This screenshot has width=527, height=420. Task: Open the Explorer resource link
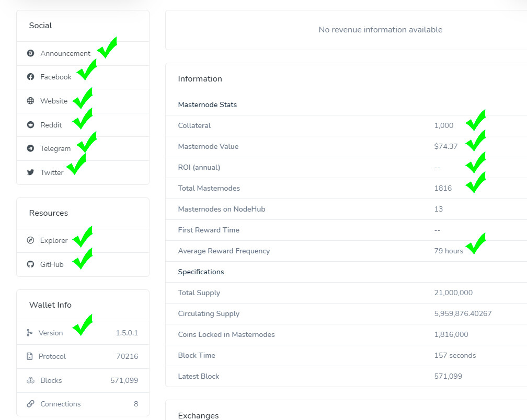(x=54, y=240)
